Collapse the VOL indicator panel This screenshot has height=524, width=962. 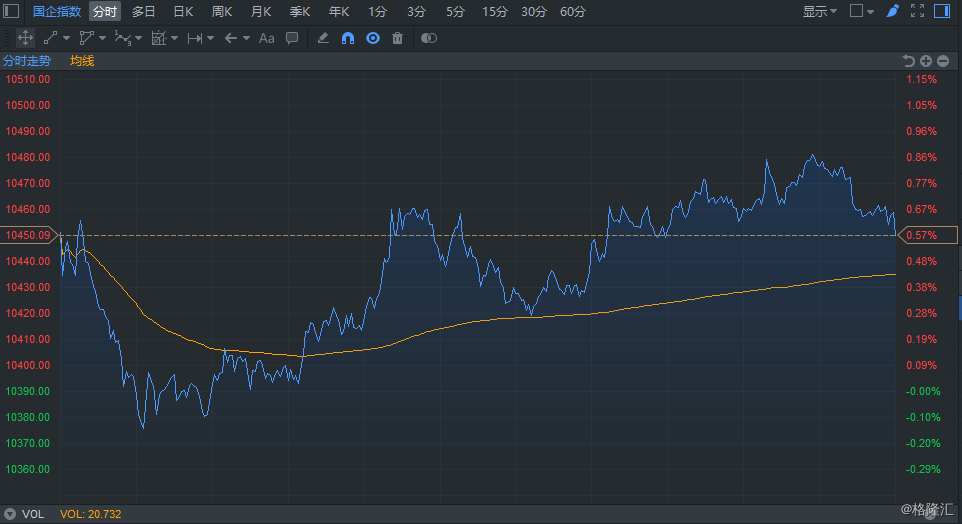coord(10,514)
